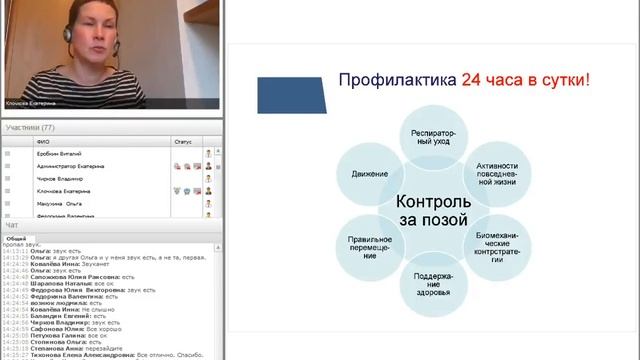
Task: Click the user icon in the Манухина Ольга row
Action: (x=209, y=203)
